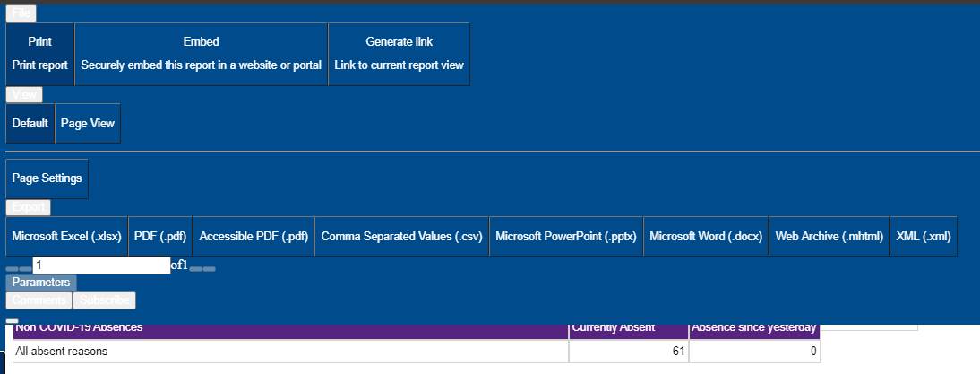Open Page Settings
The height and width of the screenshot is (374, 980).
click(47, 178)
